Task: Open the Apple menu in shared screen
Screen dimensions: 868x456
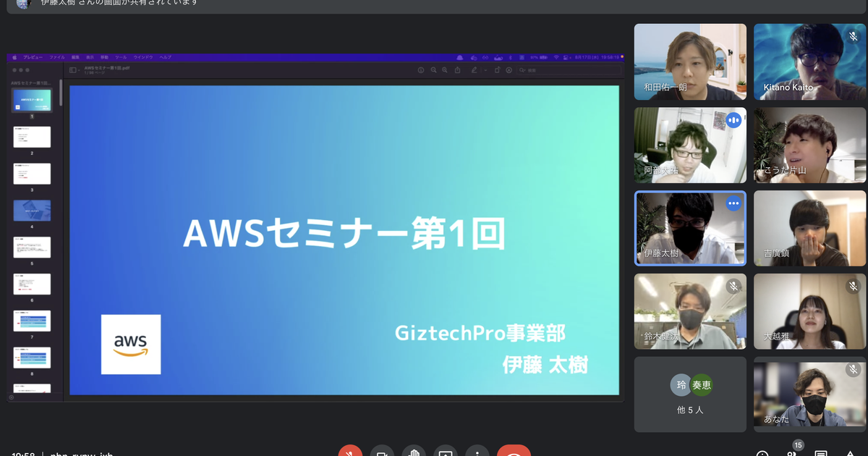Action: [x=14, y=56]
